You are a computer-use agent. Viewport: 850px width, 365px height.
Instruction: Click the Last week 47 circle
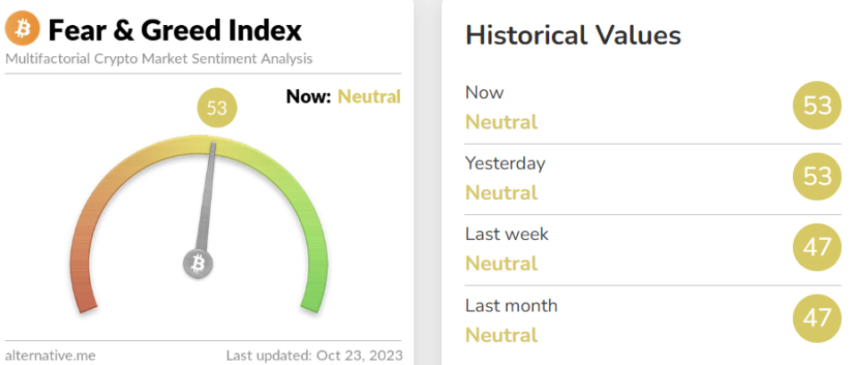point(817,247)
